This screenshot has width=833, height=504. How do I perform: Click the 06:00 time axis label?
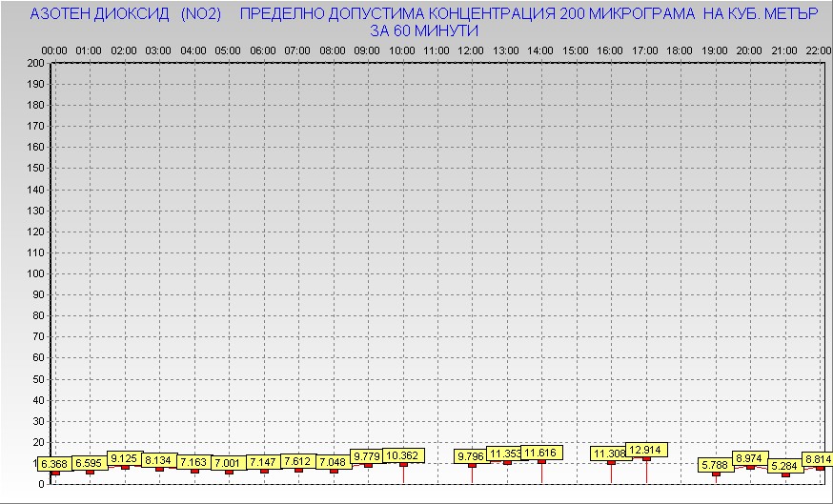(x=262, y=50)
